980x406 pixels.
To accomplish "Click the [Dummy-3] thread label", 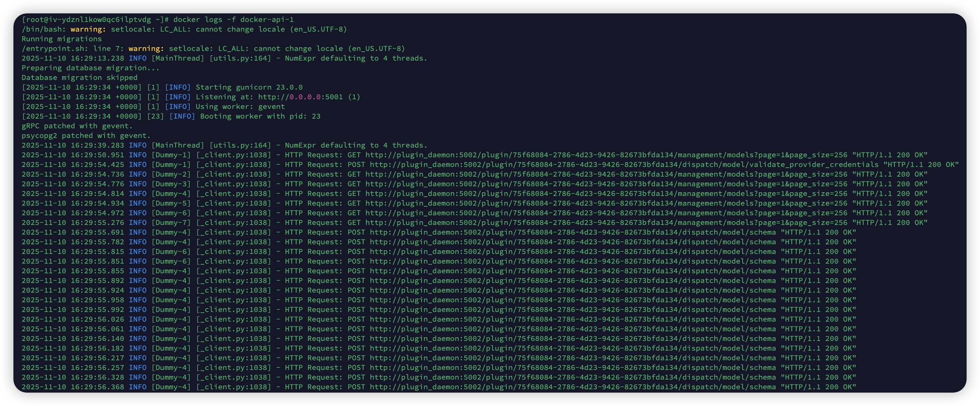I will tap(171, 184).
